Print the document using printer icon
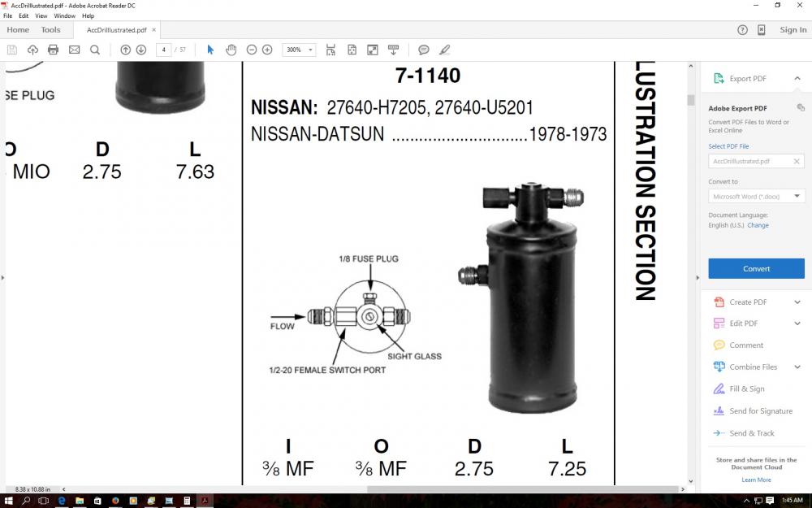This screenshot has width=812, height=508. coord(54,50)
